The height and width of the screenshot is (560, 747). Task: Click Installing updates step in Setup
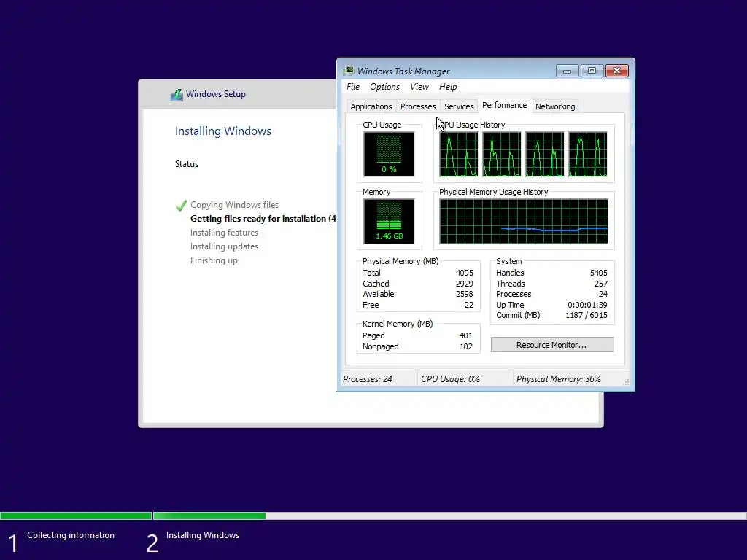coord(224,246)
